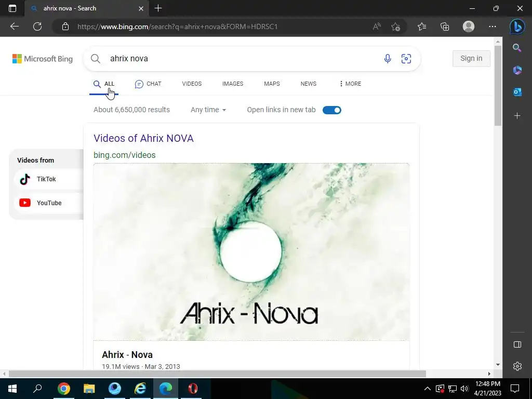This screenshot has width=532, height=399.
Task: Click the vertical page scrollbar thumb
Action: click(x=498, y=86)
